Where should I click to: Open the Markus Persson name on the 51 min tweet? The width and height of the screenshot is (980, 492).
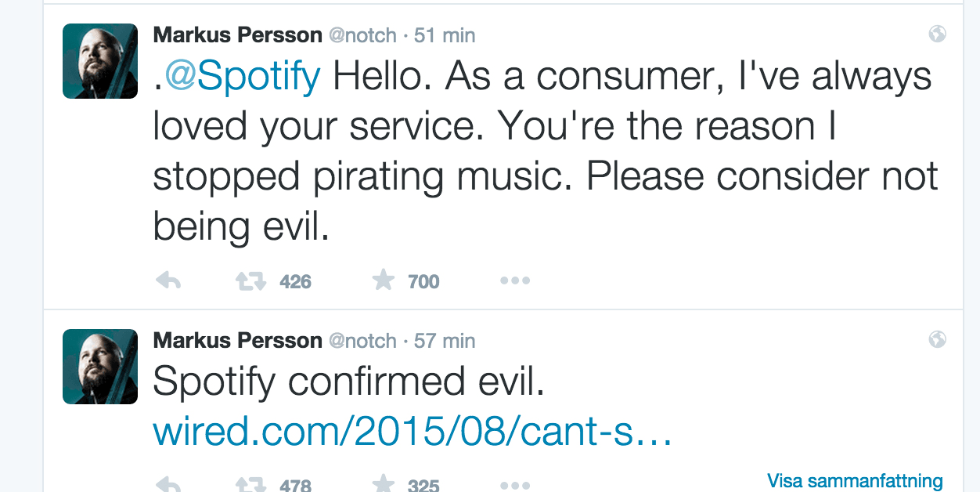coord(237,35)
